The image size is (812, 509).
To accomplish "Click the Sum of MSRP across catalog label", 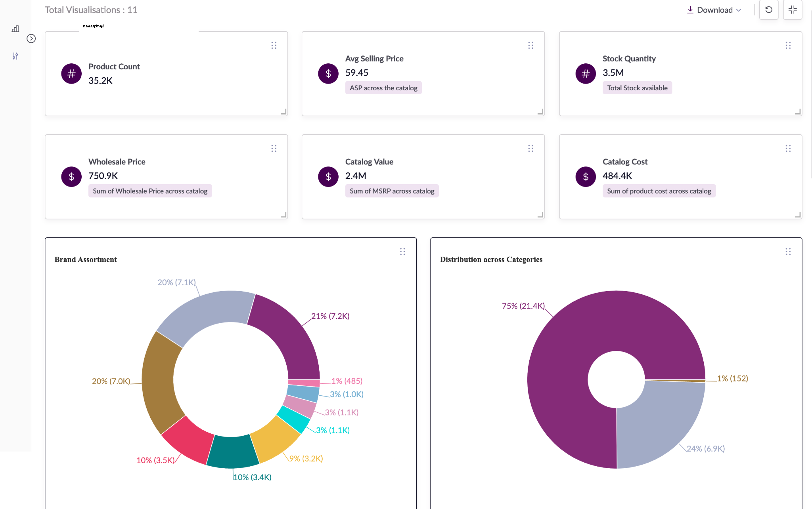I will click(x=392, y=191).
